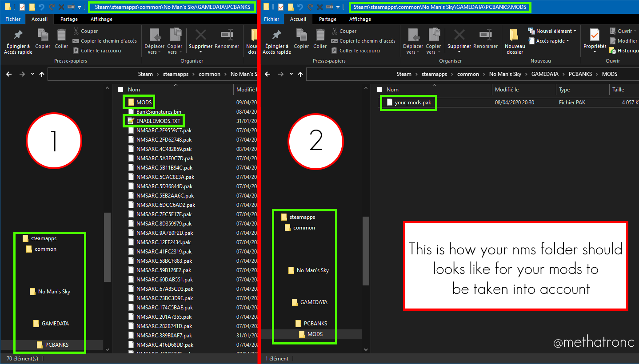Open Propriétés in right window ribbon
Viewport: 639px width, 364px height.
[595, 40]
